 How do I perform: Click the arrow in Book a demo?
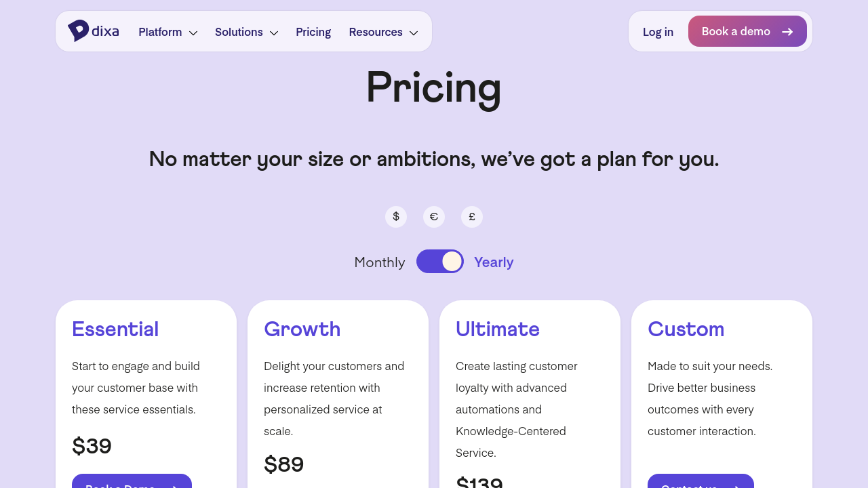coord(787,32)
